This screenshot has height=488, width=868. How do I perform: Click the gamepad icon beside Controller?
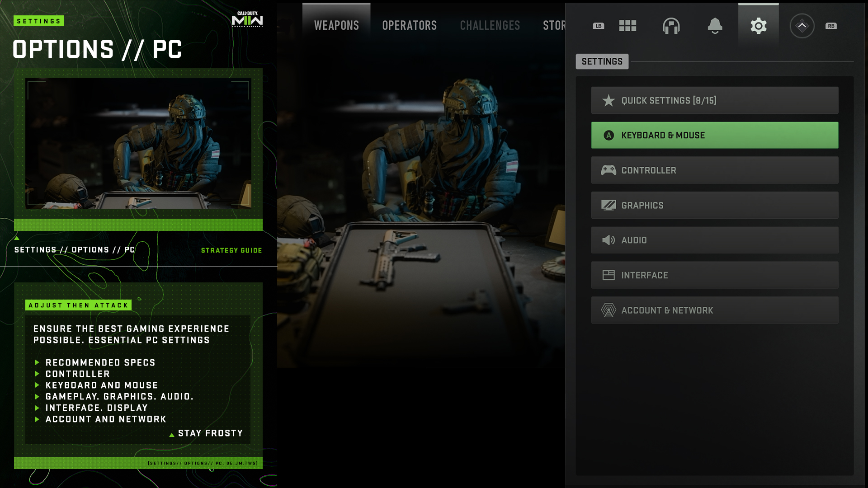pos(609,170)
